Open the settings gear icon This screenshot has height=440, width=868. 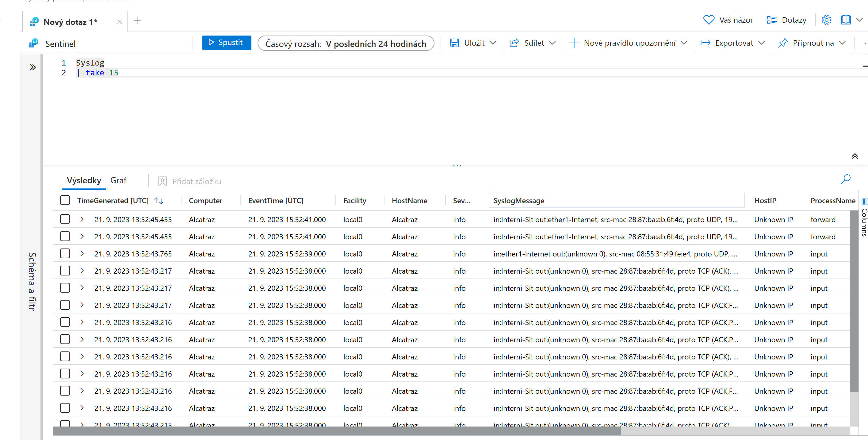click(x=826, y=20)
